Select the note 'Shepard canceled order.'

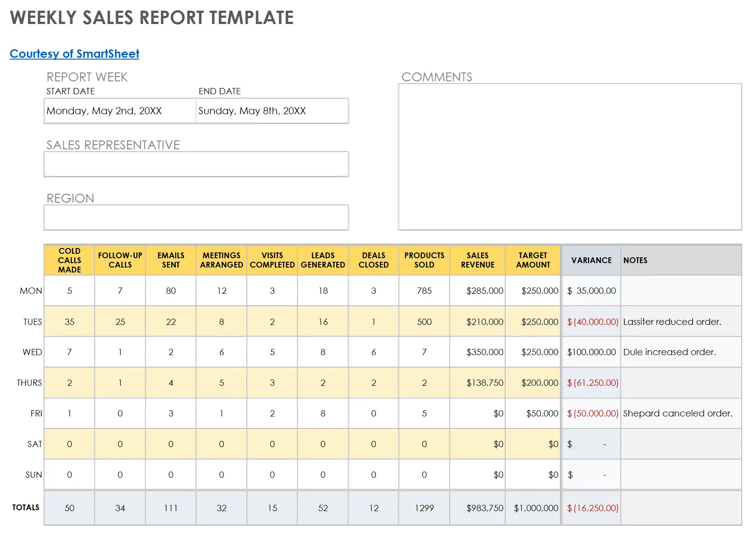click(x=677, y=413)
